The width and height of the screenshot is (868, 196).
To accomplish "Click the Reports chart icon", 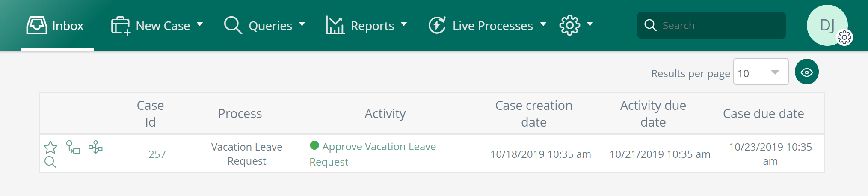I will (335, 25).
